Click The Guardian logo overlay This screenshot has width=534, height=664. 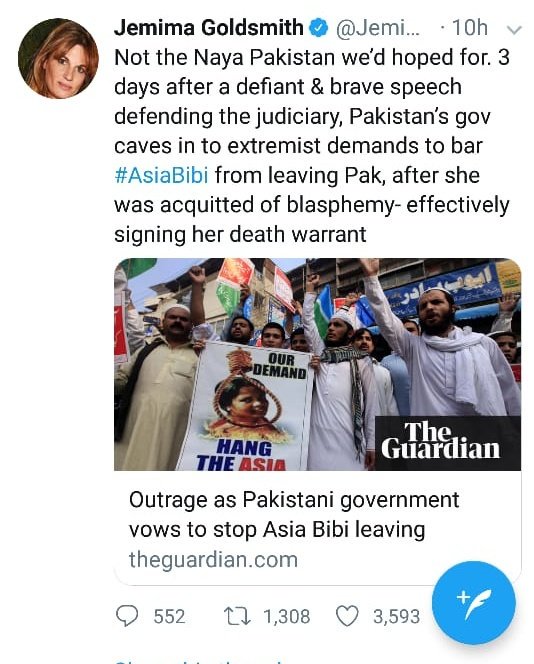coord(448,443)
